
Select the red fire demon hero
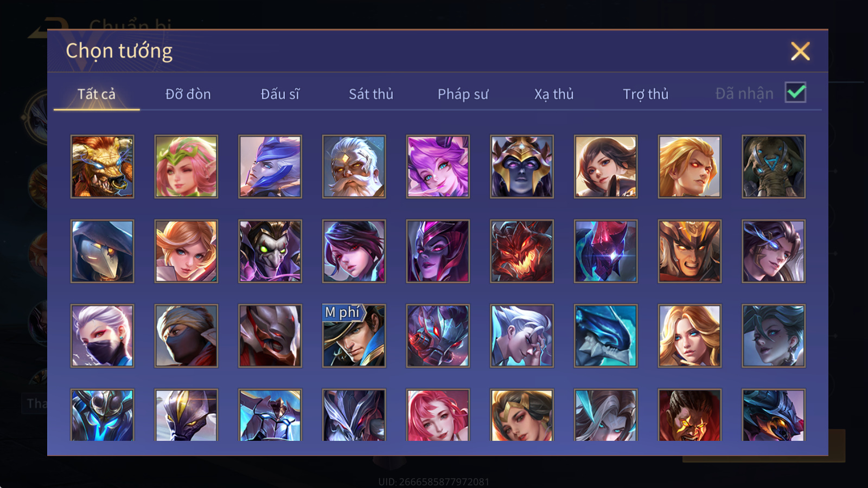tap(522, 251)
